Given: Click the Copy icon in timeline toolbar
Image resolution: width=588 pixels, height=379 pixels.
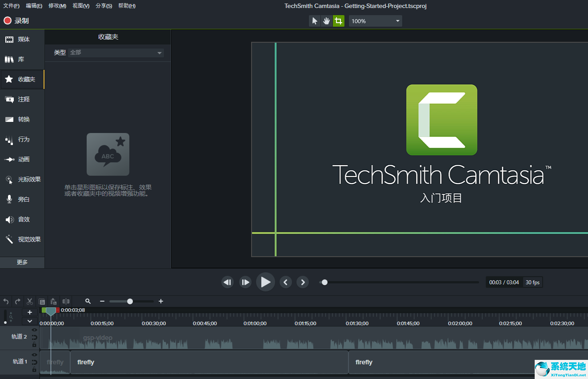Looking at the screenshot, I should (x=42, y=301).
